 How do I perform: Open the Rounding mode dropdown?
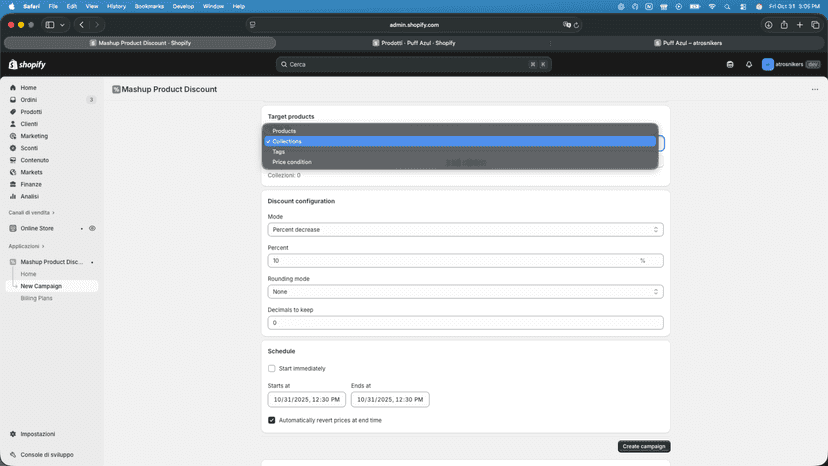(x=465, y=292)
